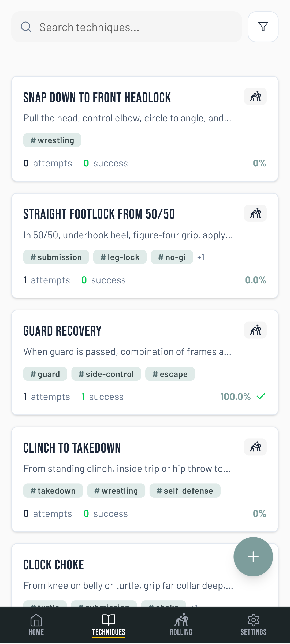Toggle the #submission tag on Straight Footlock
The image size is (290, 644).
(56, 257)
